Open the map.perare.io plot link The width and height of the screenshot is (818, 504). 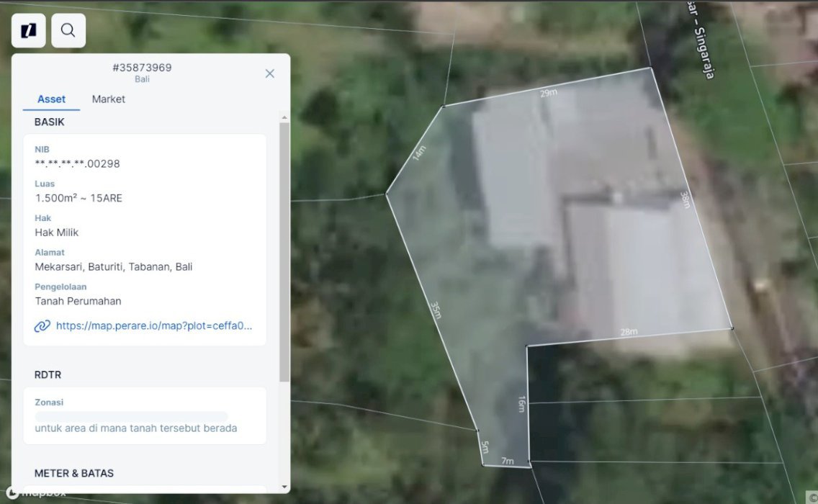click(x=154, y=325)
